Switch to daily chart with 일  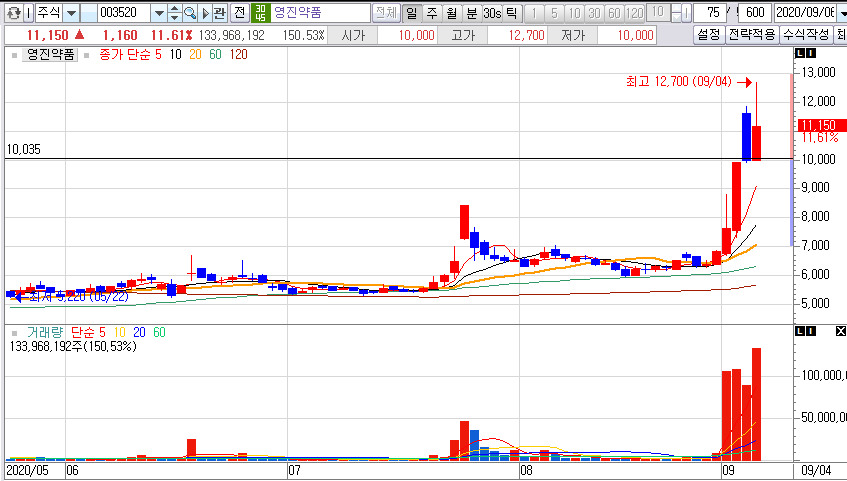click(x=412, y=13)
